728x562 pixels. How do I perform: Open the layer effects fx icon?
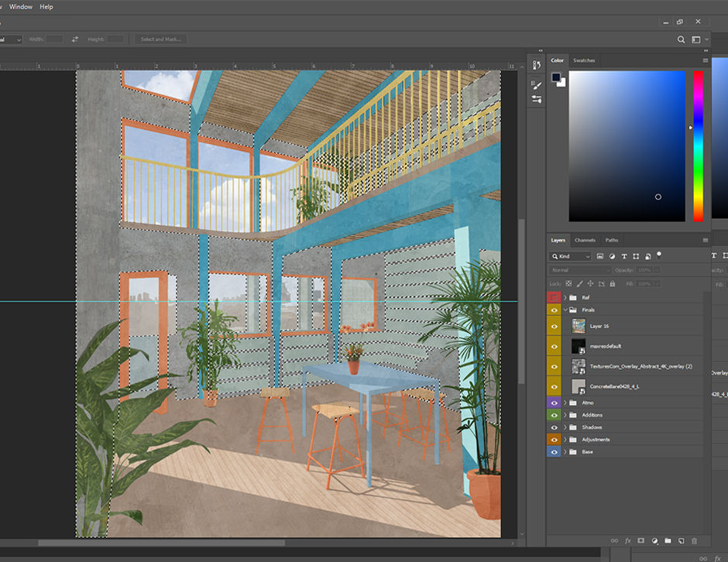tap(627, 540)
